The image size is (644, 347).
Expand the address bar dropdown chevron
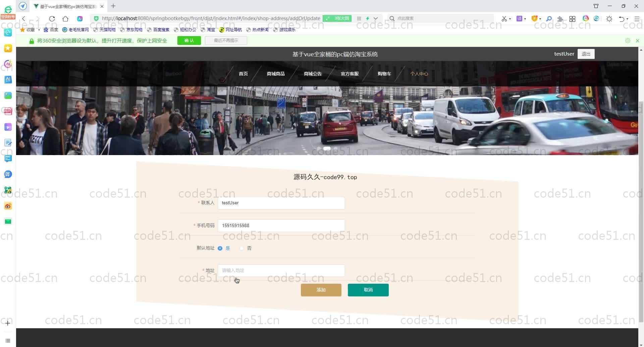(x=376, y=19)
